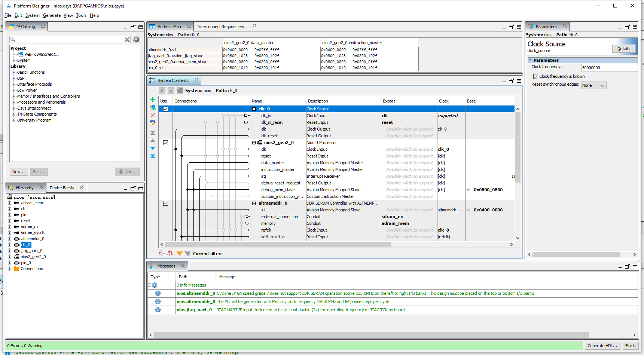Uncheck Use box for altmemddr_0
The width and height of the screenshot is (644, 355).
(x=165, y=203)
